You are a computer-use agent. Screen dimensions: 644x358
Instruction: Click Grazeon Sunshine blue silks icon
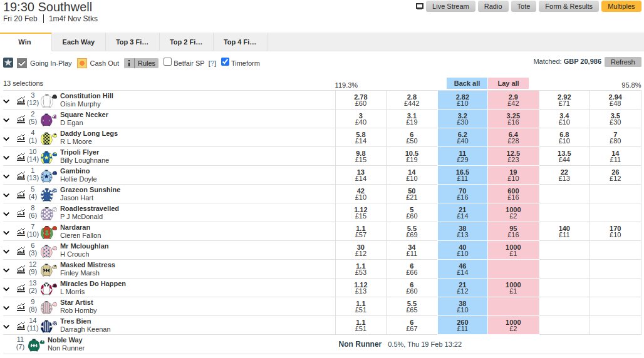click(x=48, y=195)
